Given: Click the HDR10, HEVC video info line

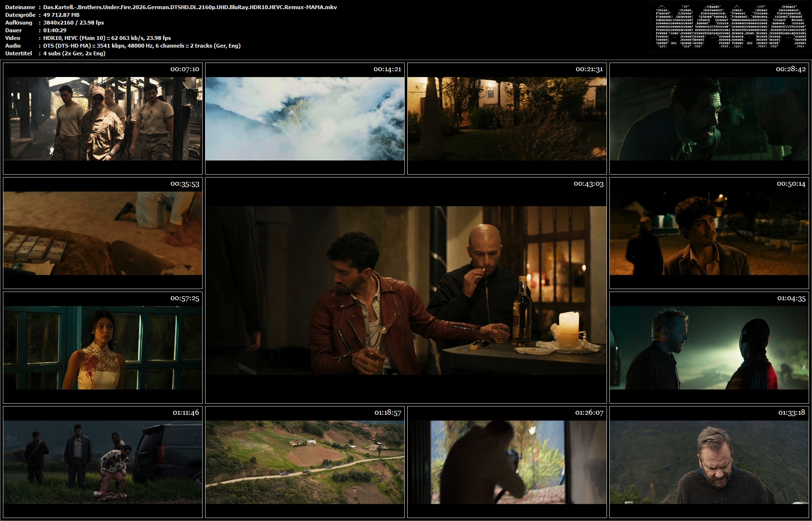Looking at the screenshot, I should point(107,38).
